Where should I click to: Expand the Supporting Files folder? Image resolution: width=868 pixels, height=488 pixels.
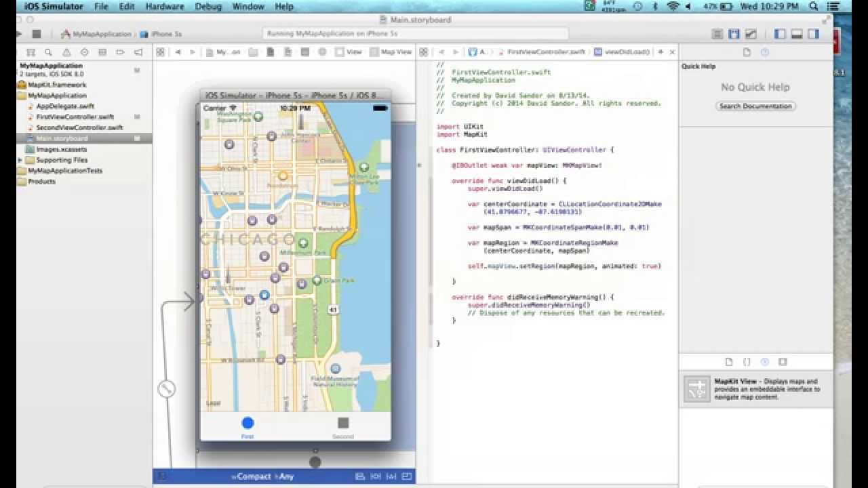20,160
